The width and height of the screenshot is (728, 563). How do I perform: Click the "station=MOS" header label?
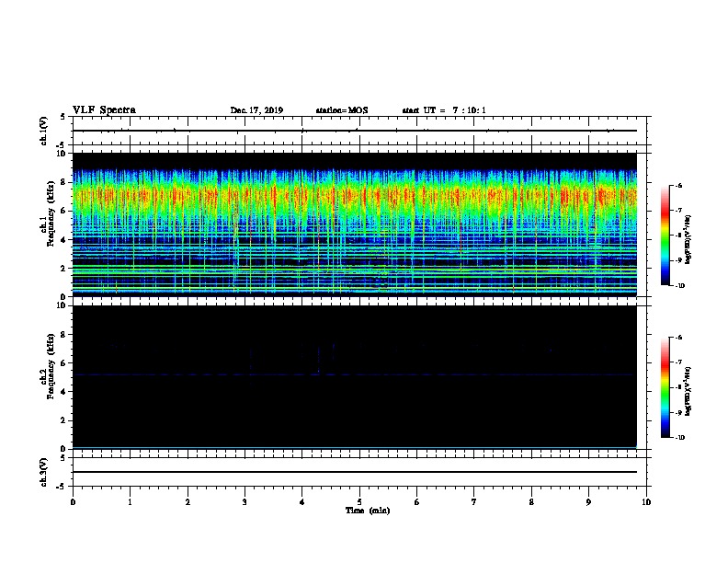[x=342, y=110]
